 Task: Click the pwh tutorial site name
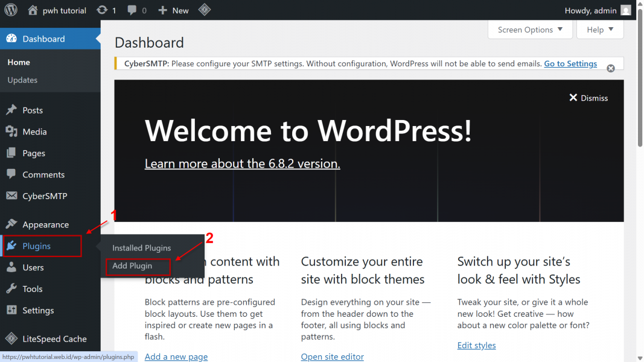click(65, 10)
